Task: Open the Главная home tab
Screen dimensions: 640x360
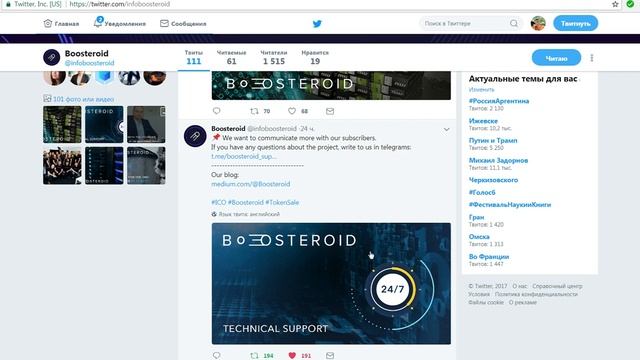Action: point(61,24)
